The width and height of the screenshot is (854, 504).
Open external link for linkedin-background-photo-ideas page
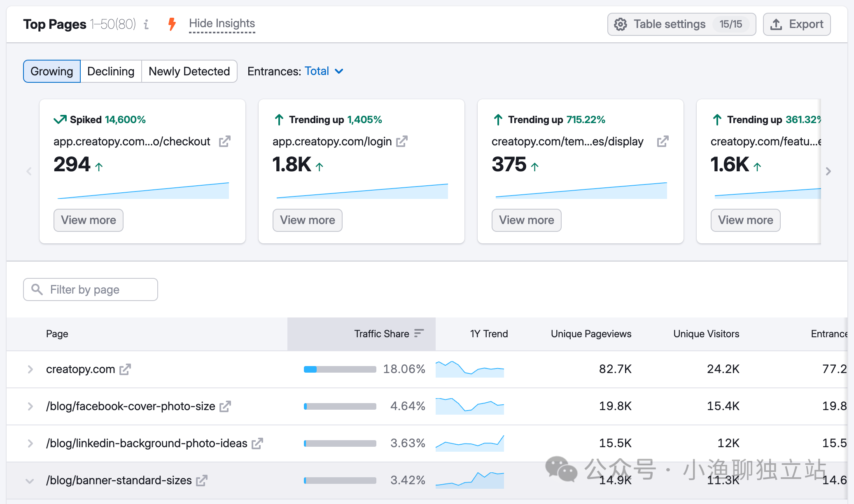coord(257,443)
